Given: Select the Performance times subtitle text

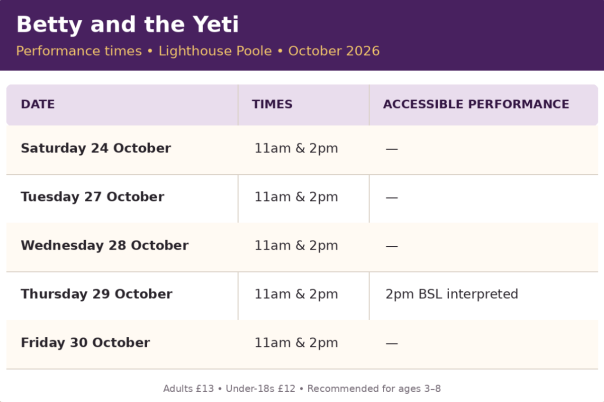Looking at the screenshot, I should click(x=198, y=51).
